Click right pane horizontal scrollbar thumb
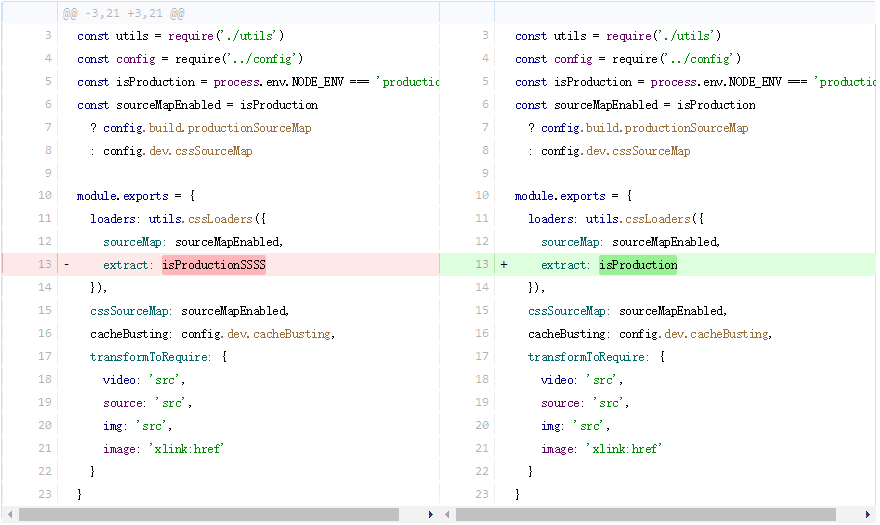This screenshot has width=880, height=525. [646, 514]
